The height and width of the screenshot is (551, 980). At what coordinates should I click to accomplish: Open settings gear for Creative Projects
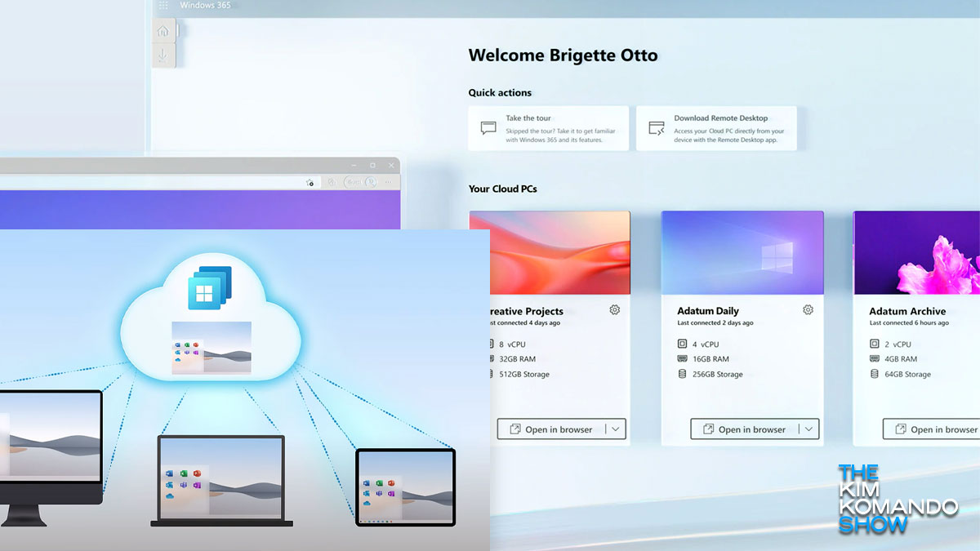coord(614,310)
